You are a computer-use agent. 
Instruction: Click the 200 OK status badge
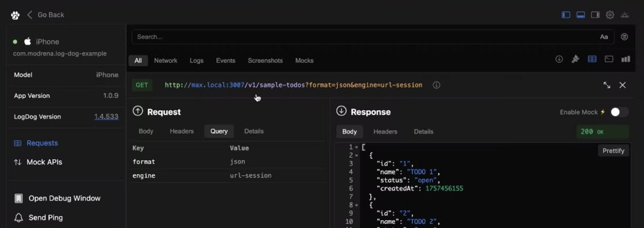pos(602,132)
